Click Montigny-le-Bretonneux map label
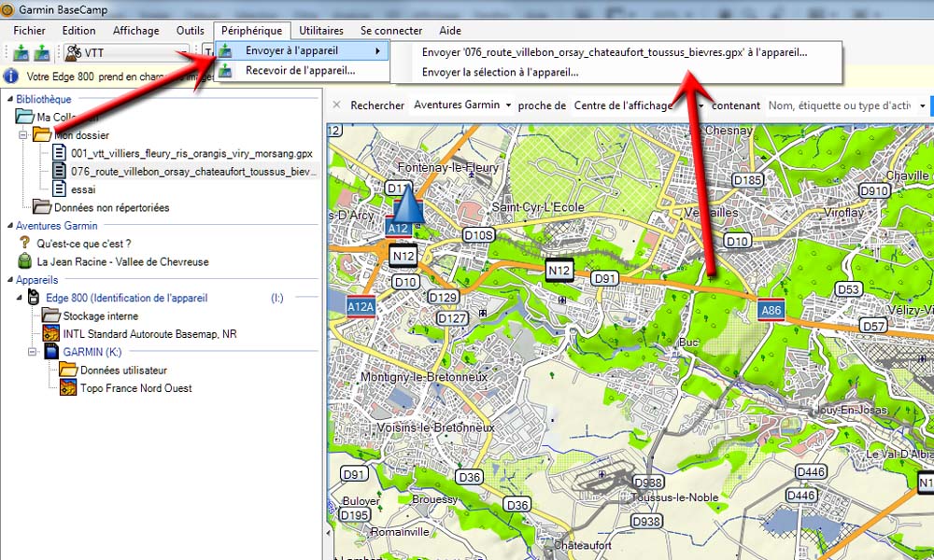Image resolution: width=934 pixels, height=560 pixels. (424, 377)
